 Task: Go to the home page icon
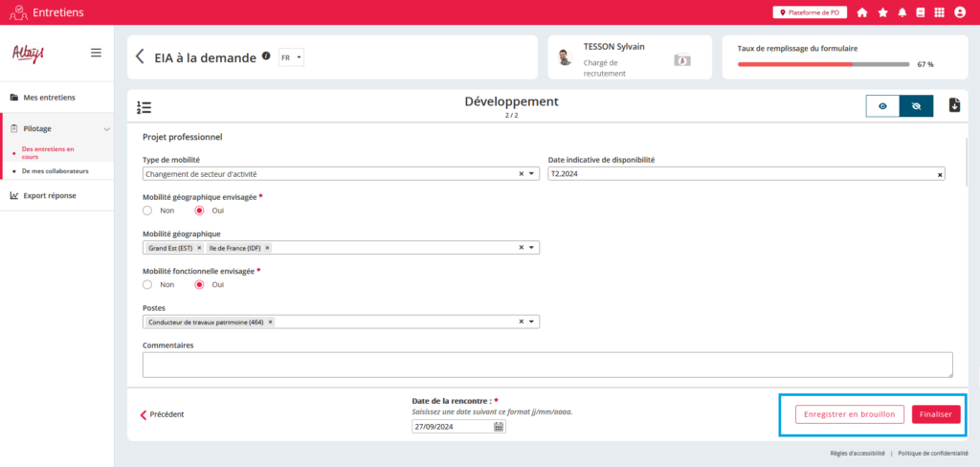862,12
